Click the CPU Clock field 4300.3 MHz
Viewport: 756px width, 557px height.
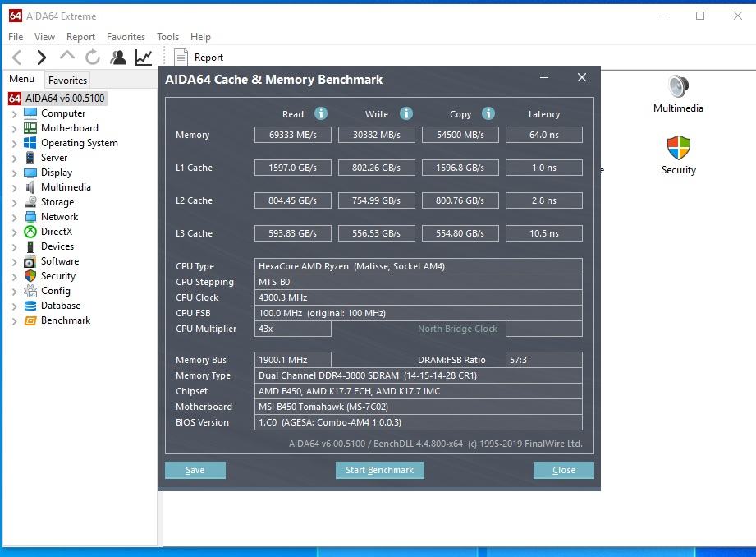click(x=418, y=297)
